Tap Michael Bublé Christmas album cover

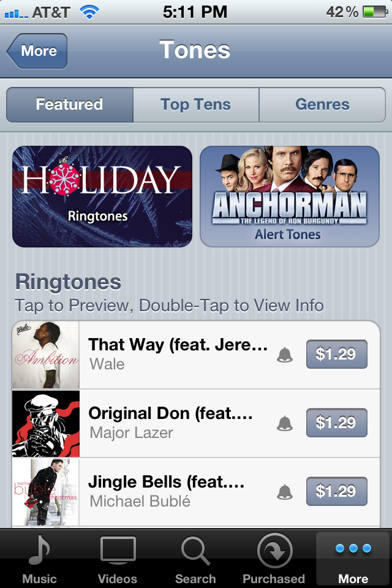[46, 492]
